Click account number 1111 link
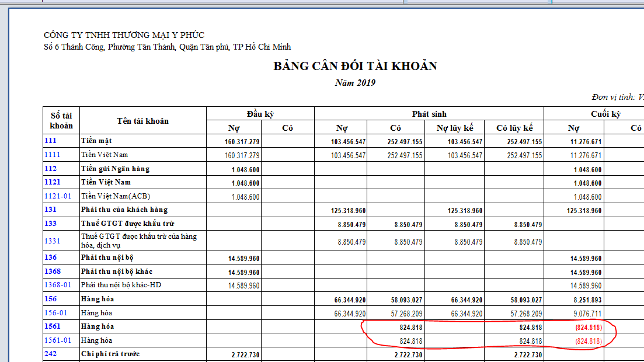 pyautogui.click(x=51, y=155)
